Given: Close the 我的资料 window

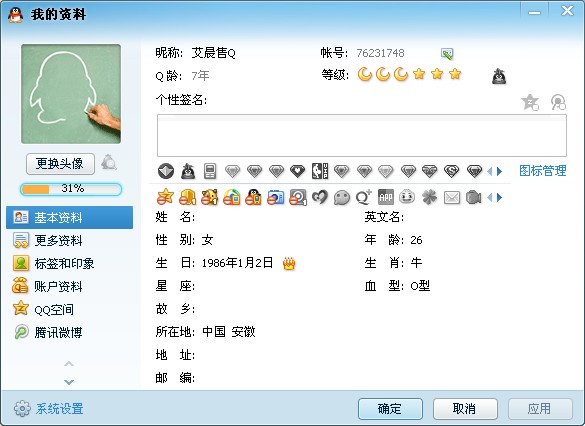Looking at the screenshot, I should tap(567, 11).
